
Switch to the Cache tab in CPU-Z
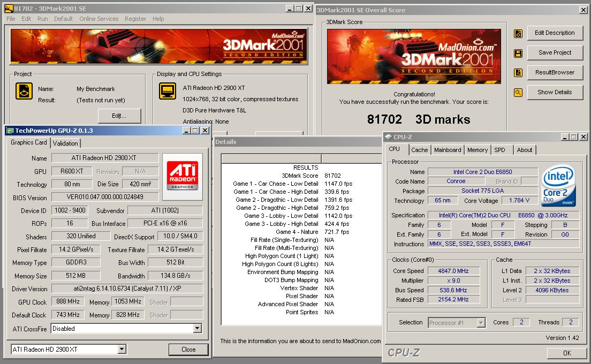pyautogui.click(x=420, y=150)
